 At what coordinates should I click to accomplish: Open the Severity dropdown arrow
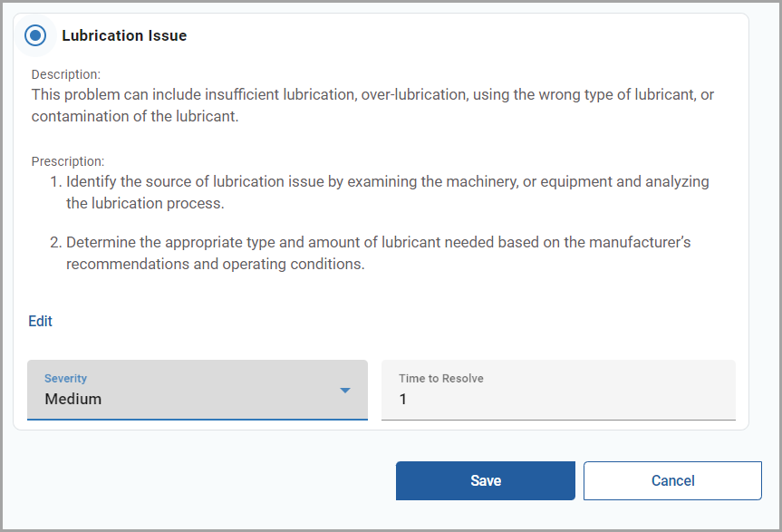344,391
